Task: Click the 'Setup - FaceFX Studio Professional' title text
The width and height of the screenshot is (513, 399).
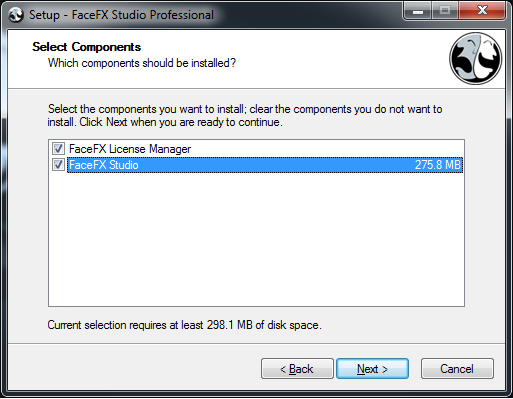Action: 121,15
